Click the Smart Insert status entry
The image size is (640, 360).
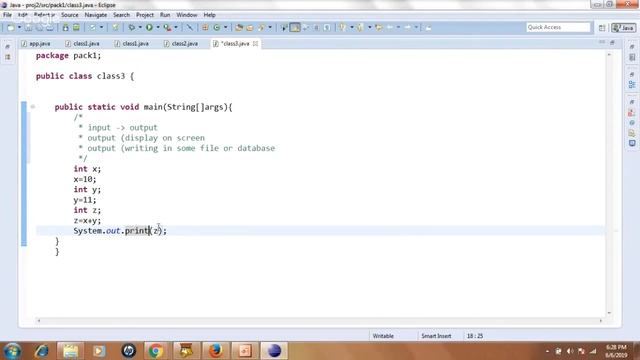point(436,336)
